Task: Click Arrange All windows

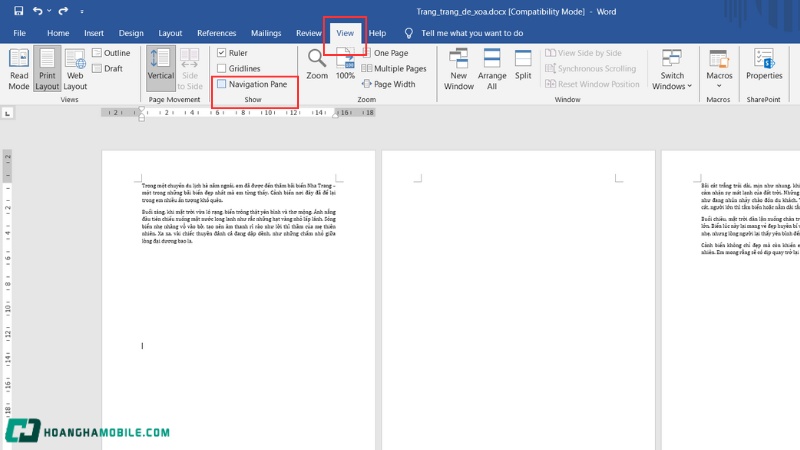Action: click(x=492, y=67)
